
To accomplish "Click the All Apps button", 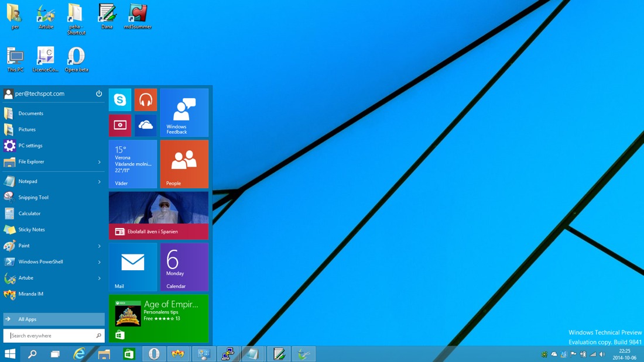I will click(54, 319).
